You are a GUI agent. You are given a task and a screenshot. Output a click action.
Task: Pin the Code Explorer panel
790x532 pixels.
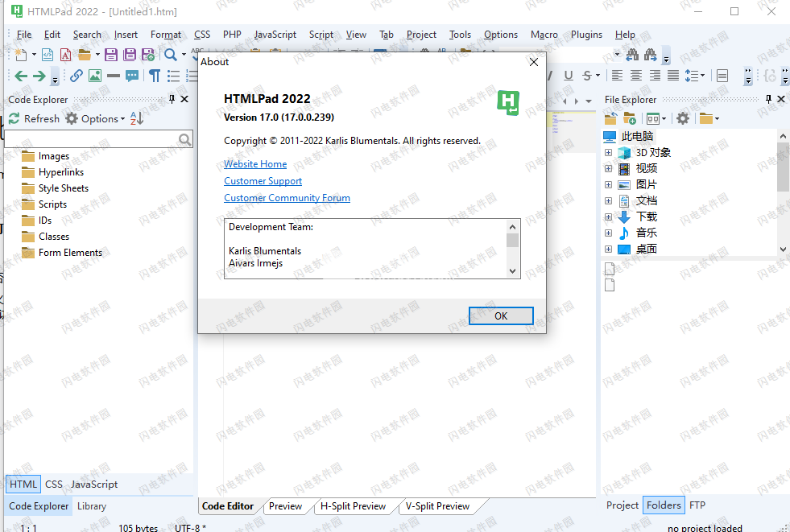point(172,99)
